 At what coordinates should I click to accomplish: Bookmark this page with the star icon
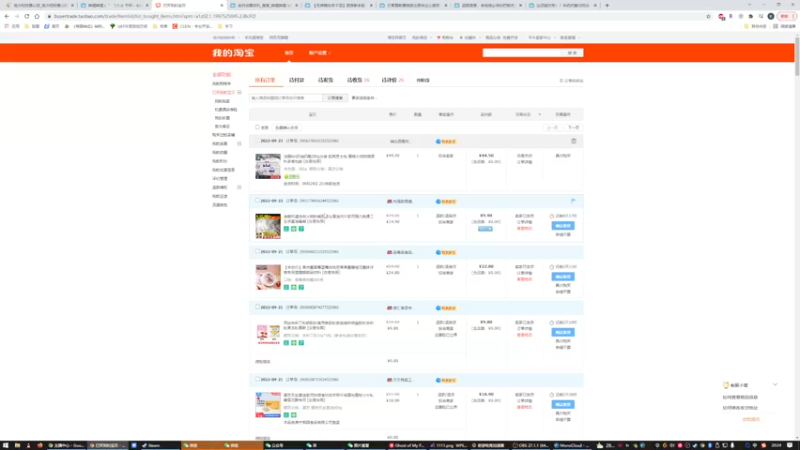(708, 16)
